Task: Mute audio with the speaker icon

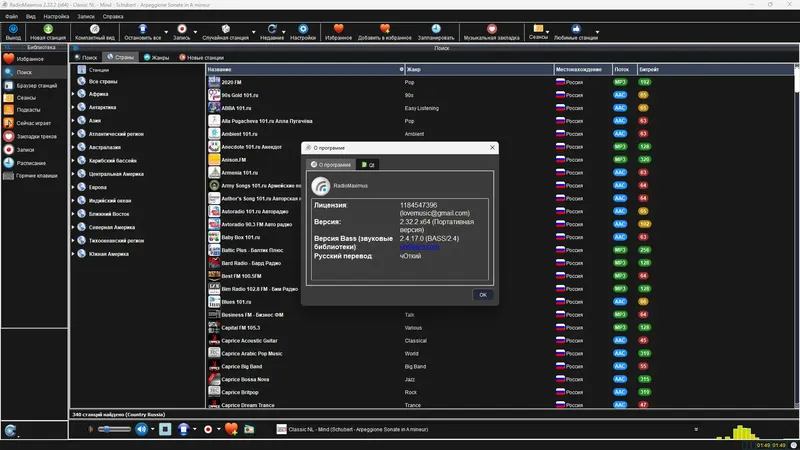Action: [x=141, y=429]
